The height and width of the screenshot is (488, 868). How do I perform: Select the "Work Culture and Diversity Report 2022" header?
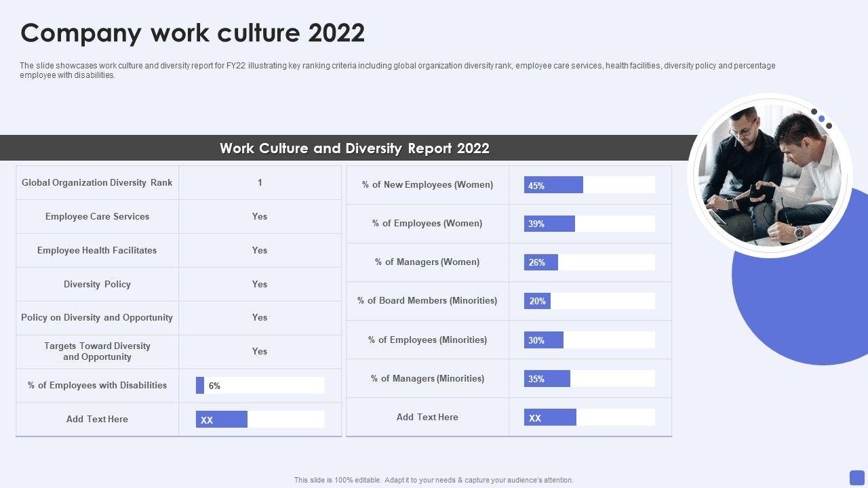point(354,148)
